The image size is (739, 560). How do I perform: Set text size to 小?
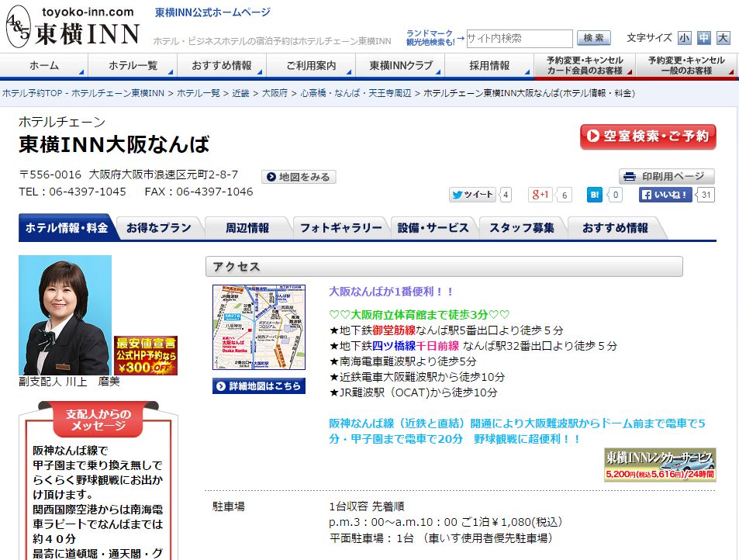pyautogui.click(x=684, y=38)
